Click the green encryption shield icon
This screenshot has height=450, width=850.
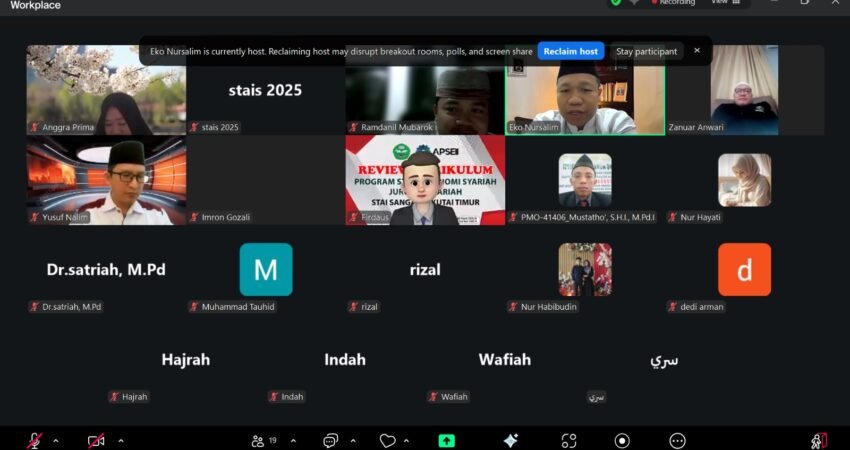(x=616, y=3)
